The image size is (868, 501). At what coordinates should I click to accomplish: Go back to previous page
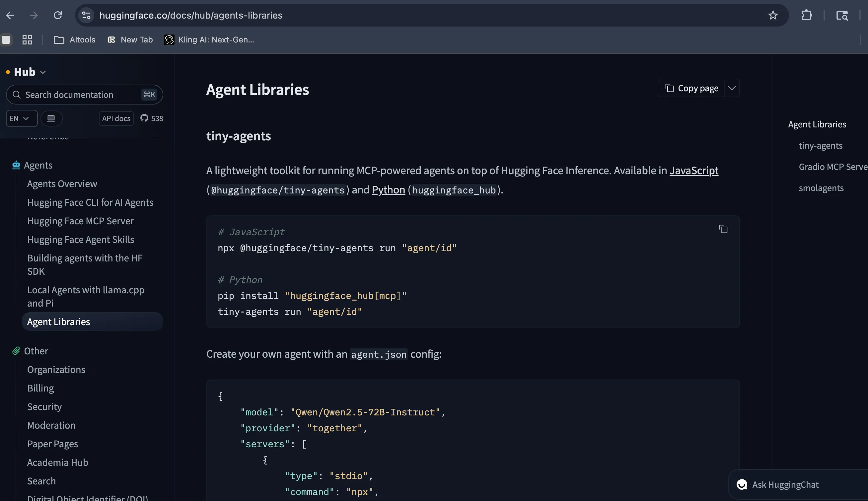(10, 15)
